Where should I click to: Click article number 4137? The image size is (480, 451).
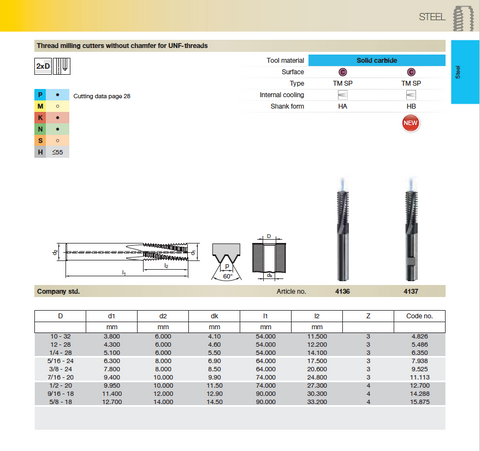pyautogui.click(x=411, y=291)
